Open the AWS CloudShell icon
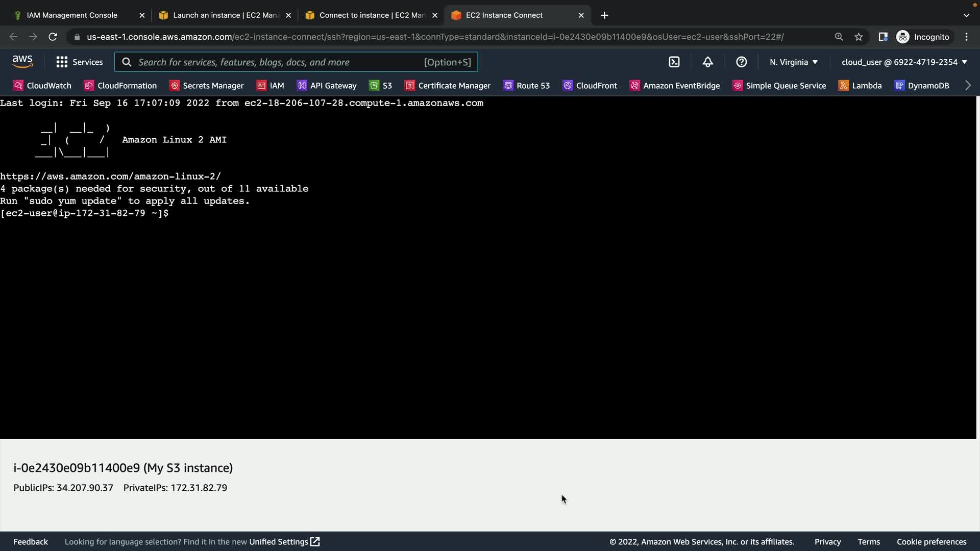The width and height of the screenshot is (980, 551). pyautogui.click(x=674, y=62)
